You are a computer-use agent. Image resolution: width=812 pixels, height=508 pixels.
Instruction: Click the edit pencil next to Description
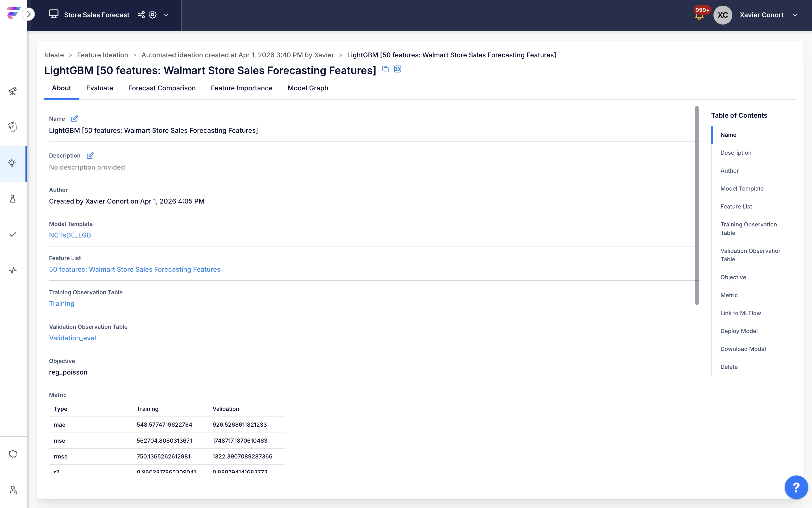(x=90, y=156)
